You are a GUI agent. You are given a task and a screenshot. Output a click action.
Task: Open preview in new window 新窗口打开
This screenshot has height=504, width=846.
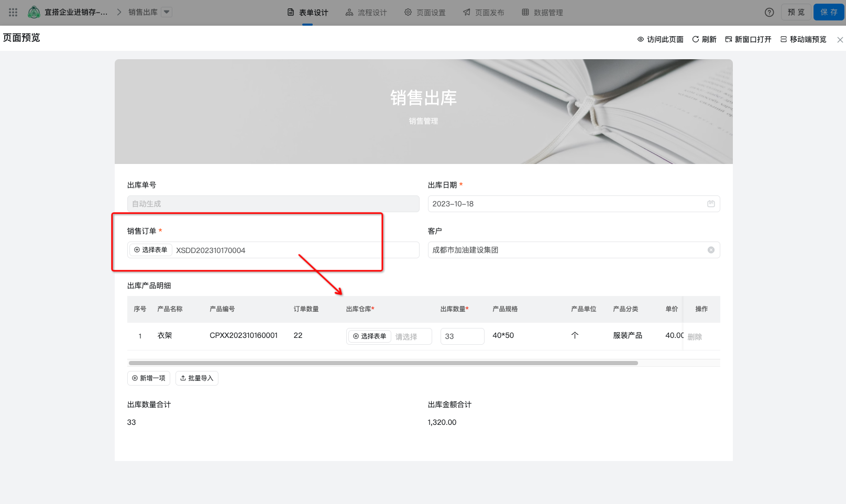pos(748,39)
